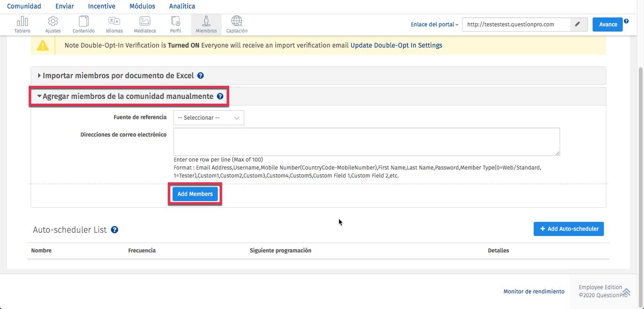Open the Contenido page icon

83,24
